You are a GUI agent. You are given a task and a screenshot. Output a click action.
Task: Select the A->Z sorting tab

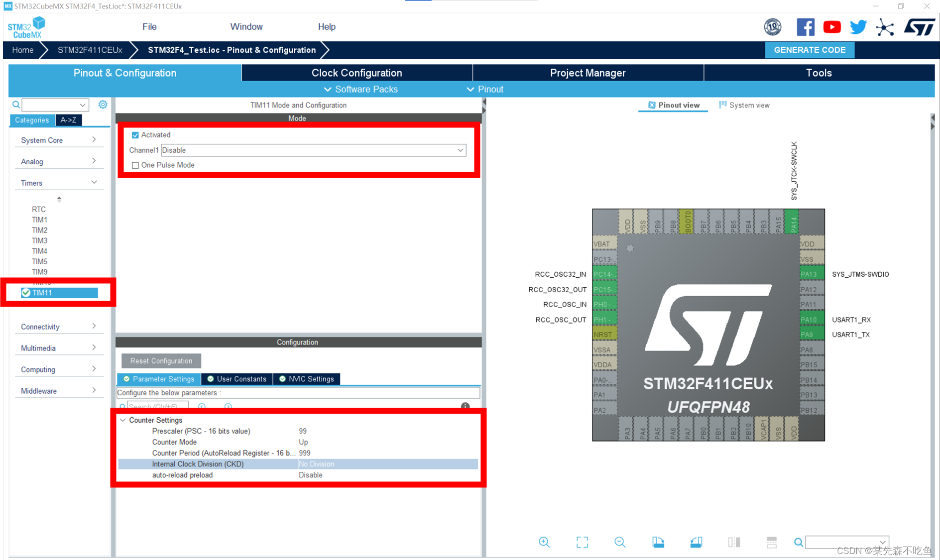point(68,120)
